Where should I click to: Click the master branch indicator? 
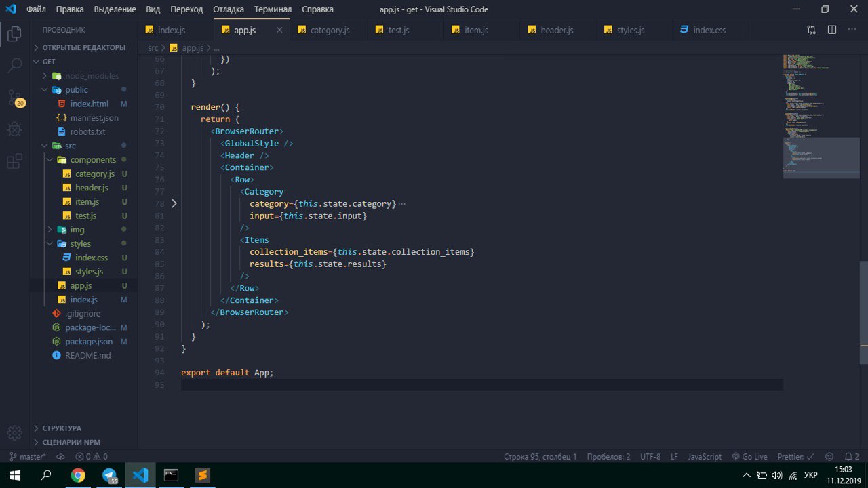click(x=28, y=457)
